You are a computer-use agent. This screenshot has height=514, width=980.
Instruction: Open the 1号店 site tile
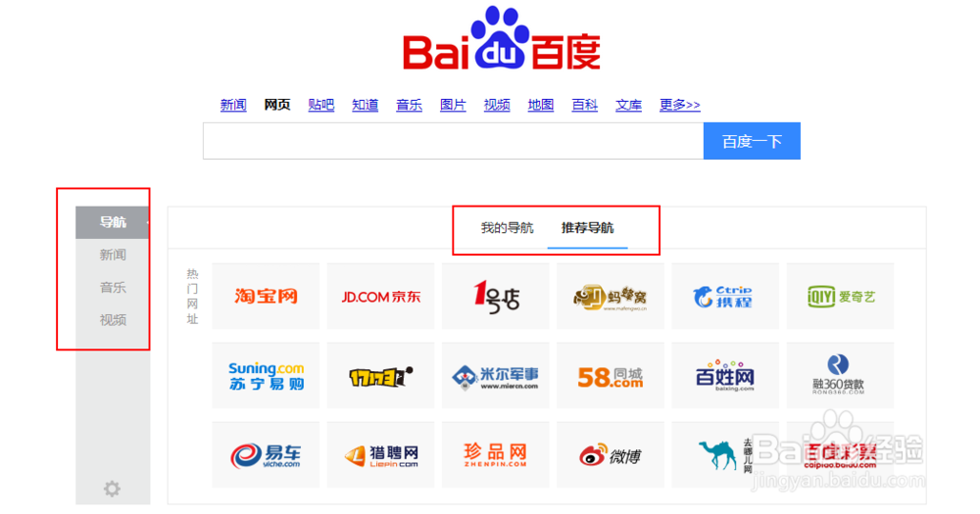click(496, 296)
